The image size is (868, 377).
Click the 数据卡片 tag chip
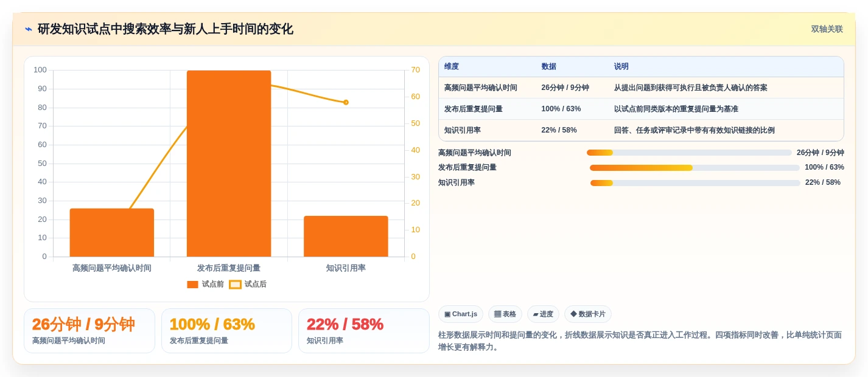tap(588, 314)
